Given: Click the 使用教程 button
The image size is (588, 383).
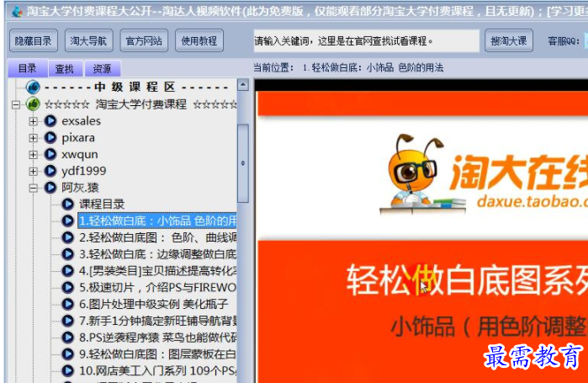Looking at the screenshot, I should pyautogui.click(x=199, y=40).
